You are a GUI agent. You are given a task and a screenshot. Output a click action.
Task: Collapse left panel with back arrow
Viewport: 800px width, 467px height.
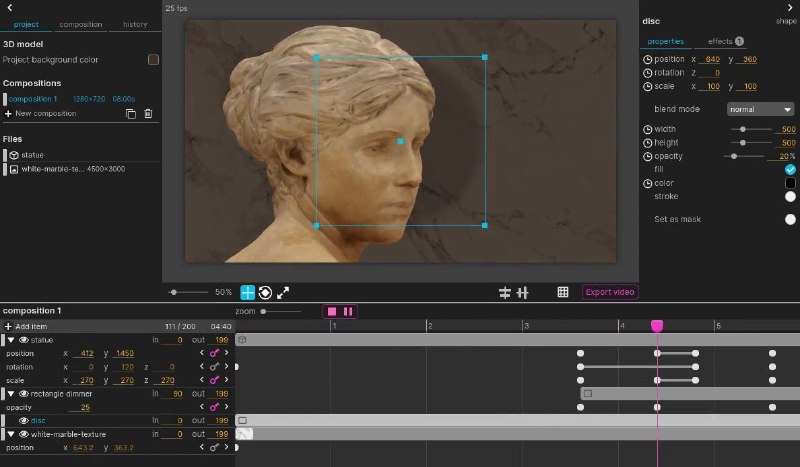[x=9, y=7]
